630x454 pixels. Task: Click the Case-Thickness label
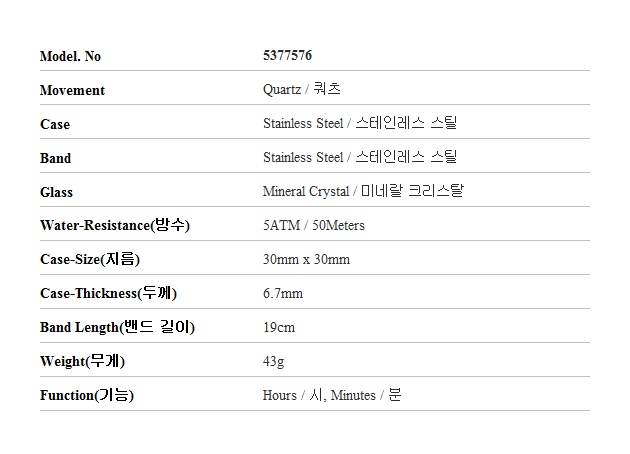109,294
